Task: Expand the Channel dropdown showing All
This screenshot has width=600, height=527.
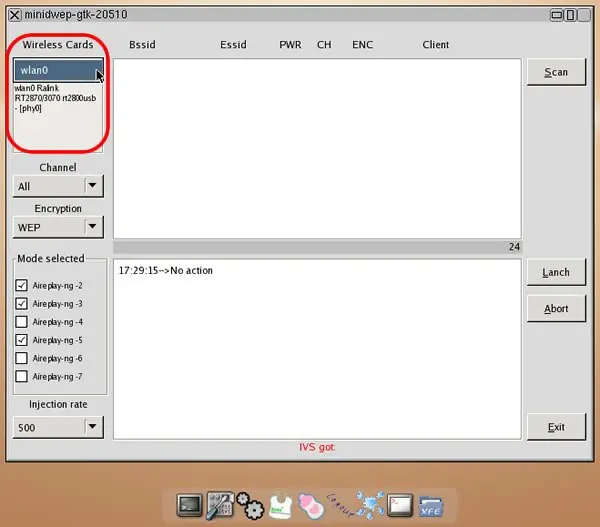Action: 58,186
